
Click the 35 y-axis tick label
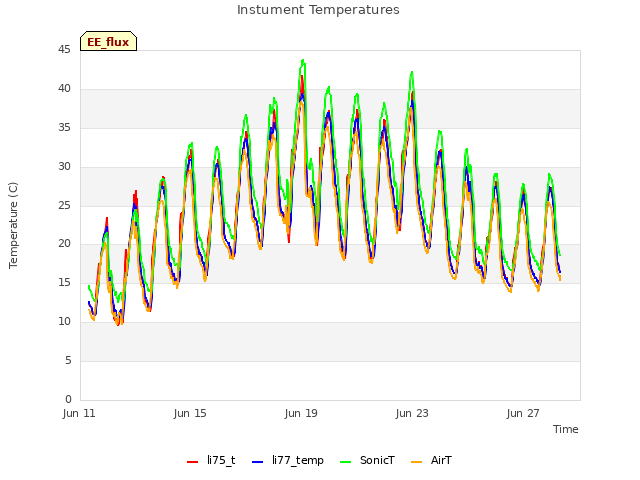[64, 128]
